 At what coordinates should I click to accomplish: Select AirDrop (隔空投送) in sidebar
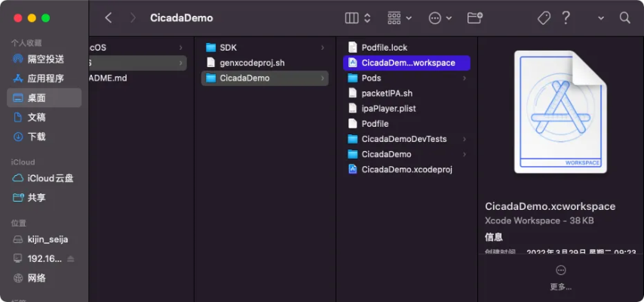pyautogui.click(x=45, y=59)
